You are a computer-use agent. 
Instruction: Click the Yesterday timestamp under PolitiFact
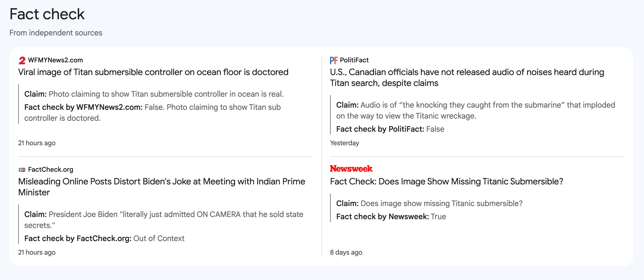(x=344, y=143)
